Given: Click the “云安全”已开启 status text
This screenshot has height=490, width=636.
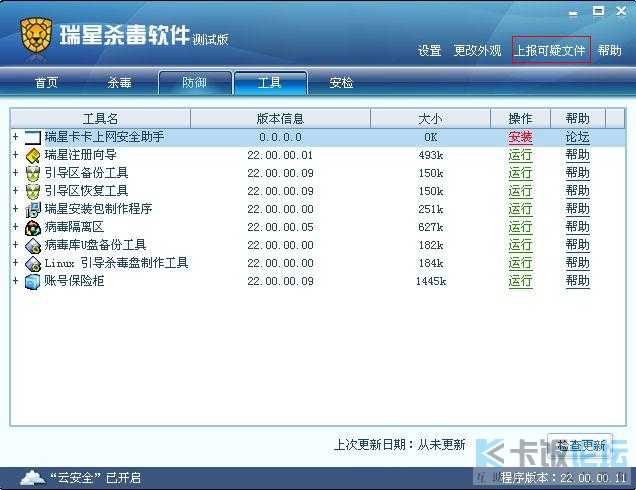Looking at the screenshot, I should [x=95, y=478].
